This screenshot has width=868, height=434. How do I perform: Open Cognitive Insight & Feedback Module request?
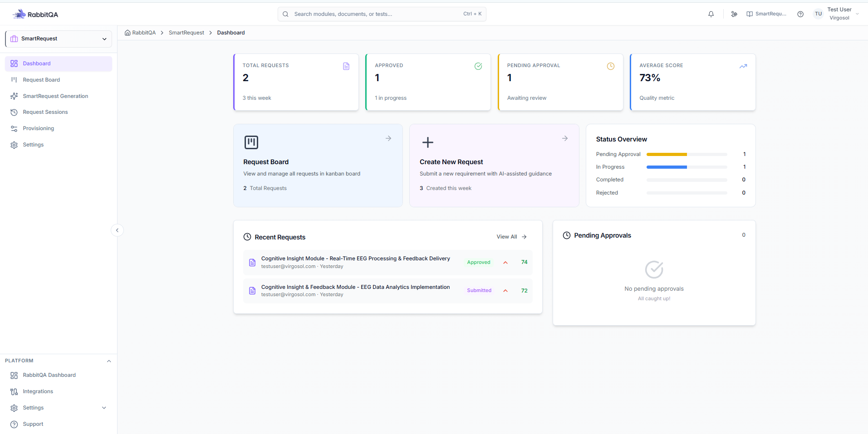click(356, 287)
